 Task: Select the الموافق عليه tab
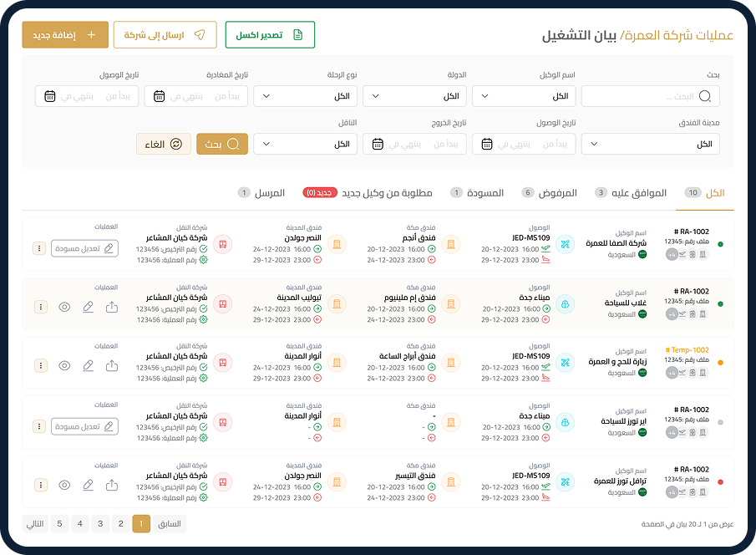click(x=637, y=193)
